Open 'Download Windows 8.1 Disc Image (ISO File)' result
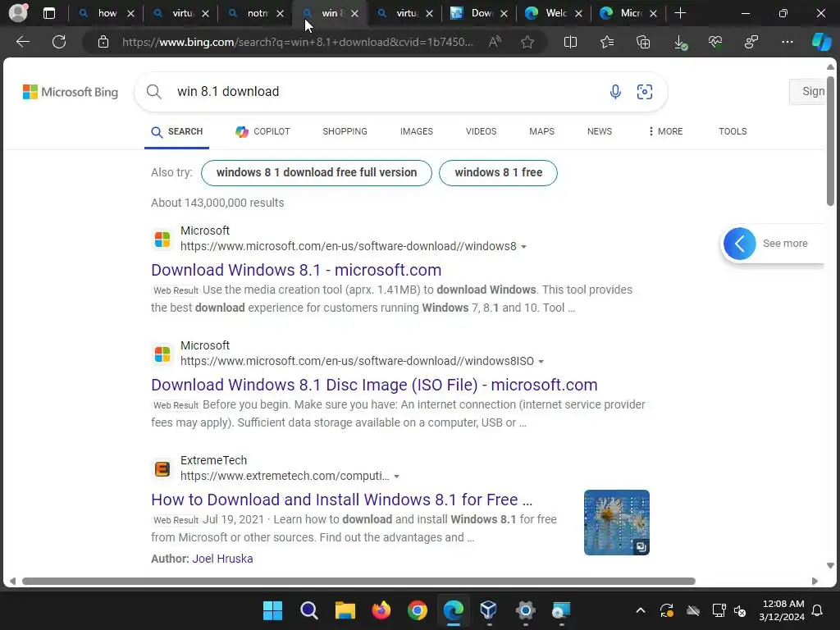The image size is (840, 630). pos(374,385)
